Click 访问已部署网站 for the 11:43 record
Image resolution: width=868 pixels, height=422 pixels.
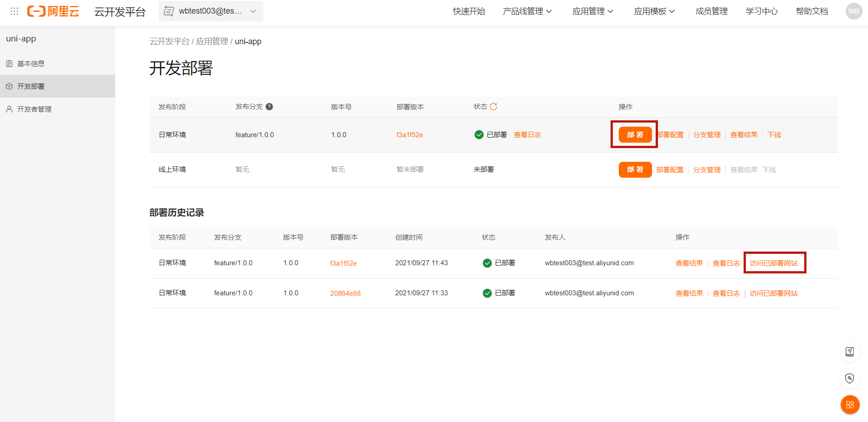coord(774,263)
